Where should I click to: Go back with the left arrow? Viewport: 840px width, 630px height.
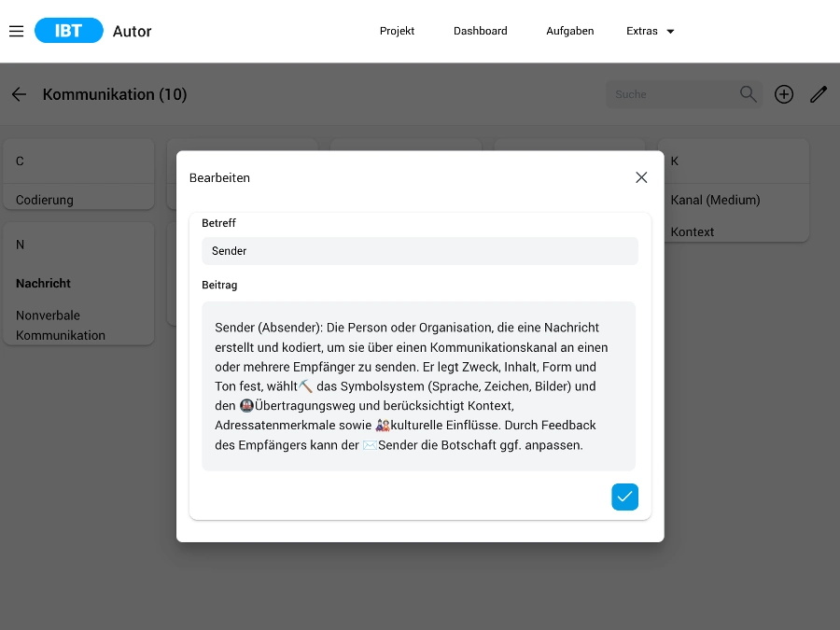click(x=19, y=94)
